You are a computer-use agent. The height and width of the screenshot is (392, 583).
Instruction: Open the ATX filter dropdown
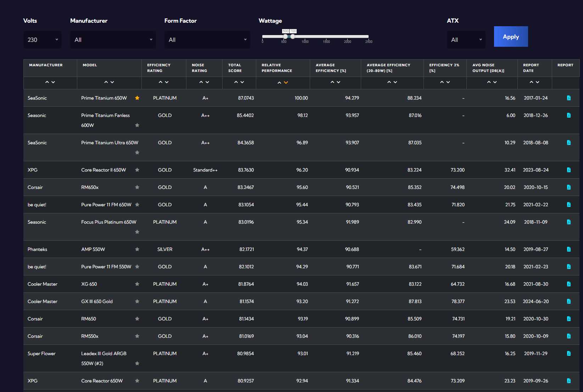[x=466, y=40]
